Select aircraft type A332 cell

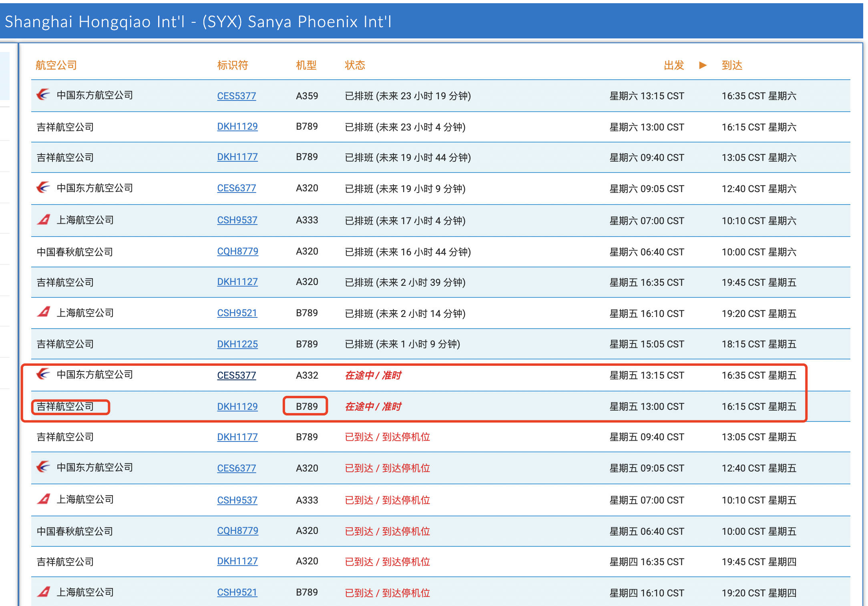(x=307, y=375)
